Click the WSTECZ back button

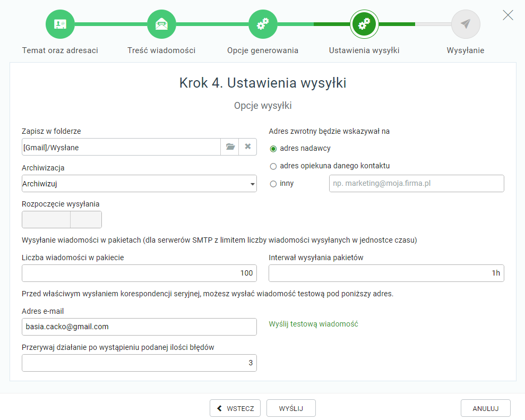(x=235, y=408)
